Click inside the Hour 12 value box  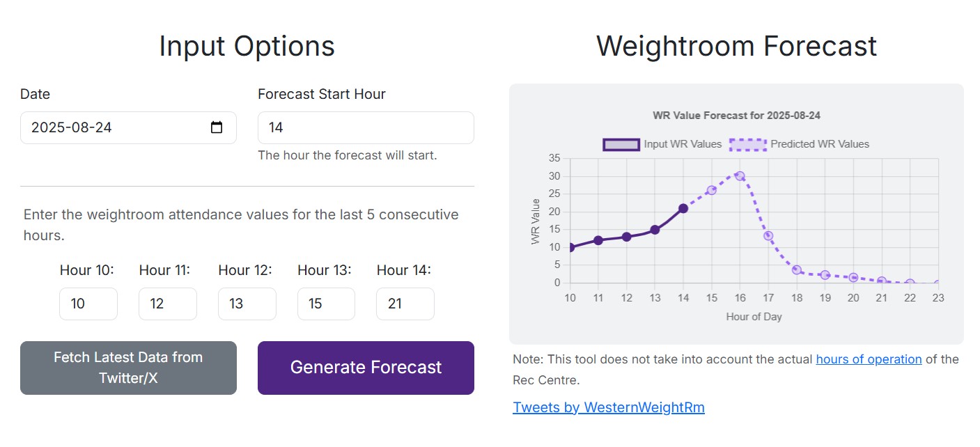pos(247,304)
